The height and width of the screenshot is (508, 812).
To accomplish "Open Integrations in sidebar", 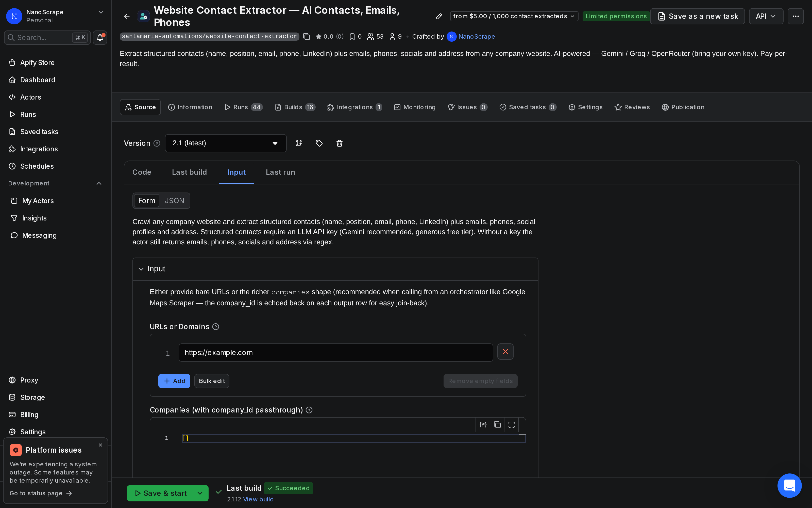I will tap(56, 149).
